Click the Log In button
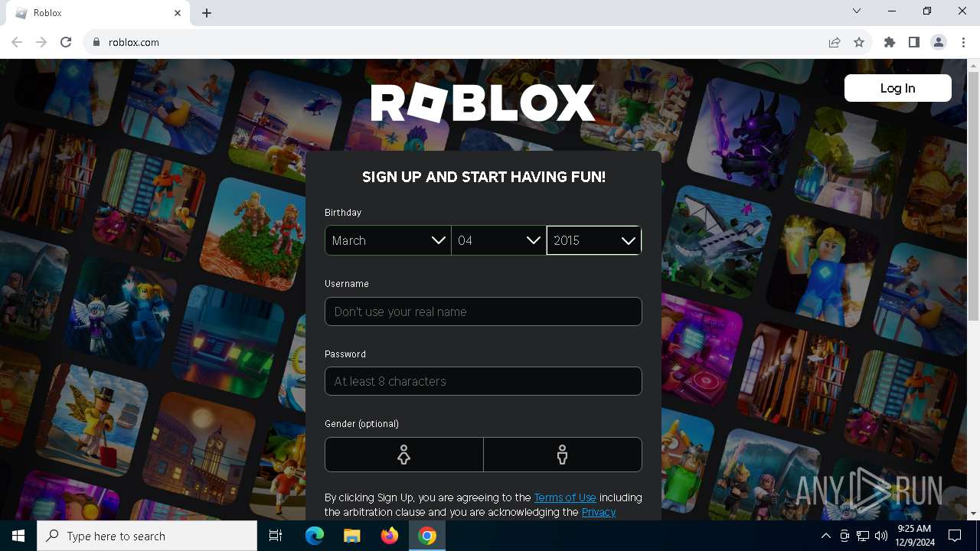The width and height of the screenshot is (980, 551). click(x=898, y=88)
